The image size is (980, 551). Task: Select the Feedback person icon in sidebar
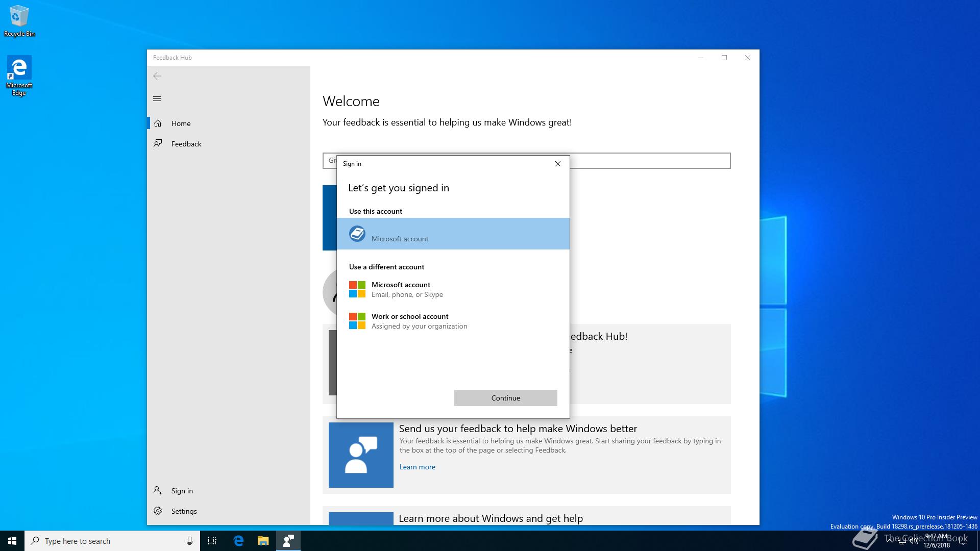click(158, 143)
